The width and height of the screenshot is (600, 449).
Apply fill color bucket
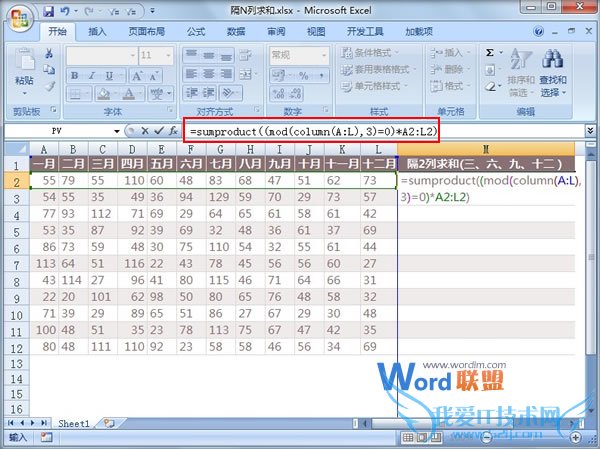pyautogui.click(x=104, y=93)
